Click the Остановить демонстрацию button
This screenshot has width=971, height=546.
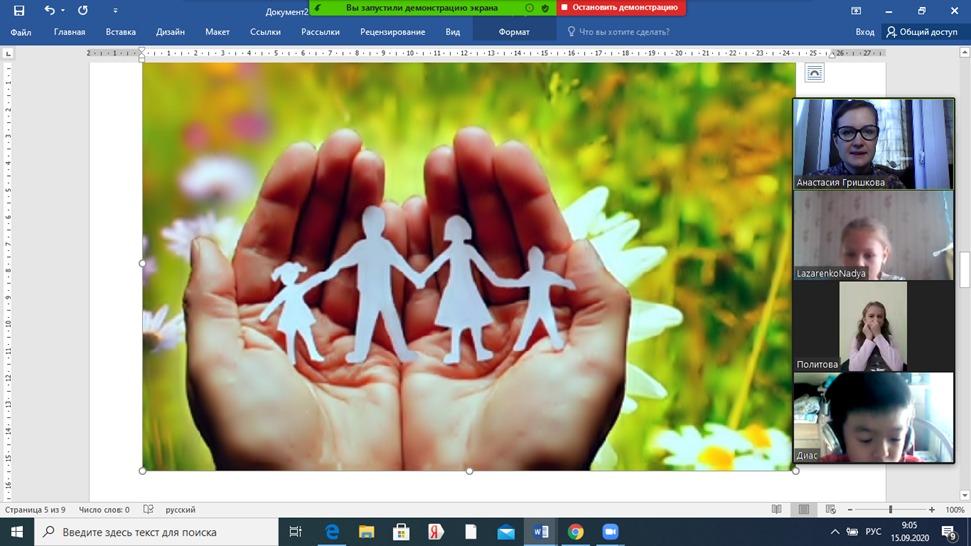click(621, 7)
